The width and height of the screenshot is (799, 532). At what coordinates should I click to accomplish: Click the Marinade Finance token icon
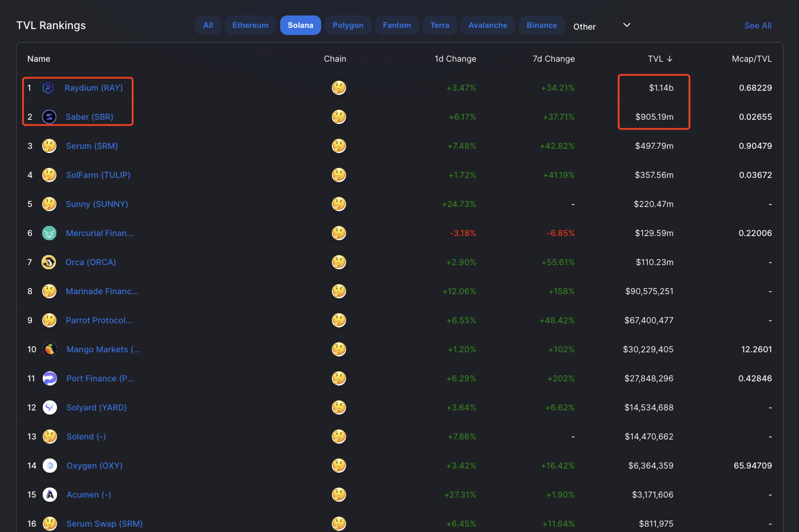(x=49, y=291)
